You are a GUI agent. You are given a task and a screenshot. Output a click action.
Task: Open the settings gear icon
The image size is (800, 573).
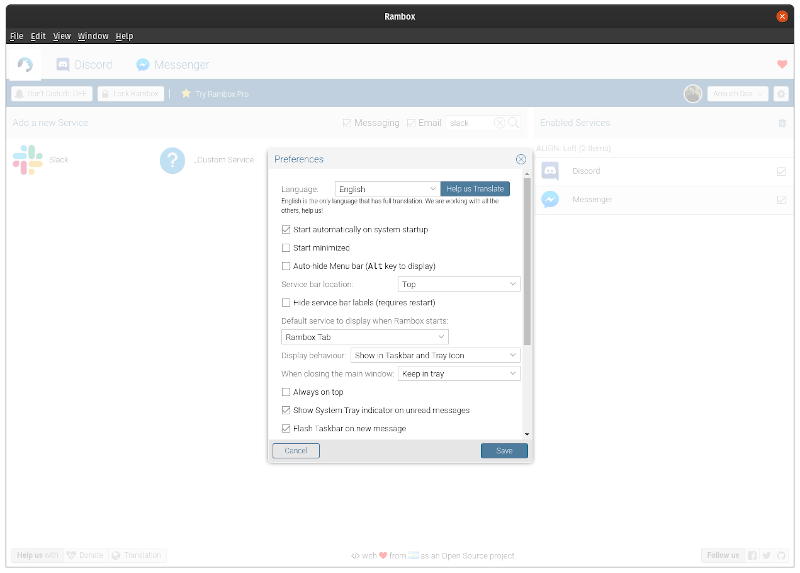(781, 94)
